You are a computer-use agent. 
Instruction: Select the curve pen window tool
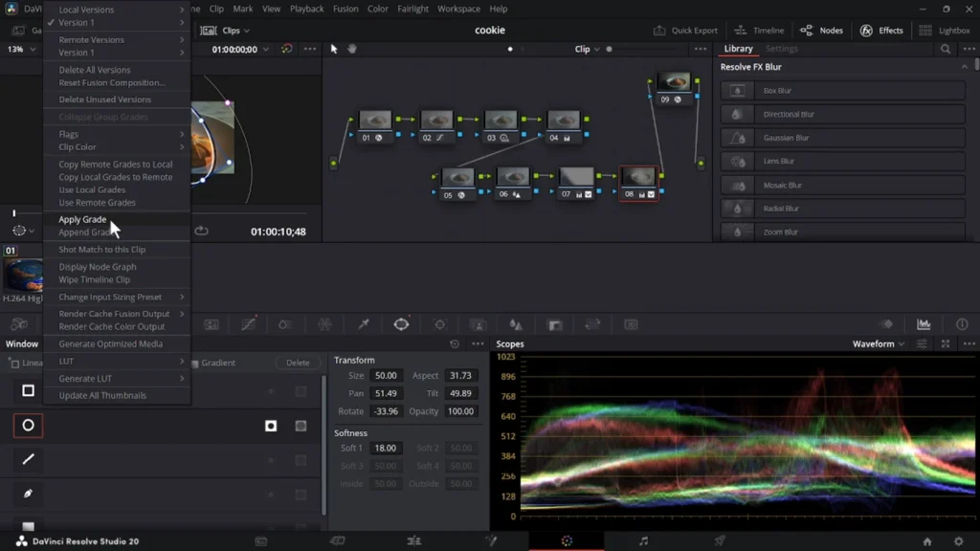coord(28,494)
